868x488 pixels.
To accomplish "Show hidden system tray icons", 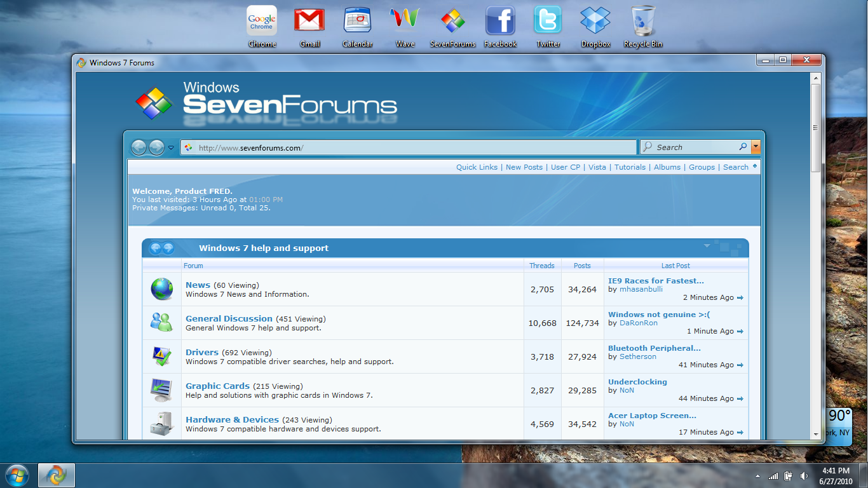I will click(757, 476).
